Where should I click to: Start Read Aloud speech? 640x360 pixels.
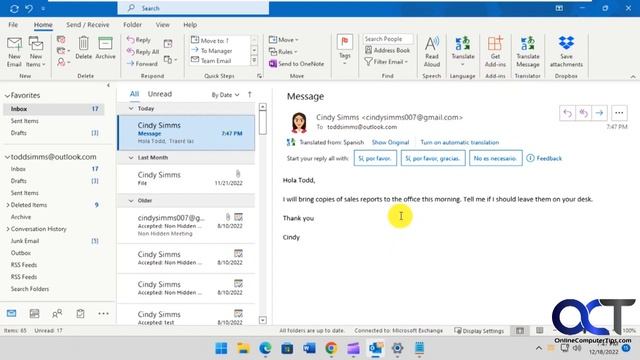(431, 52)
